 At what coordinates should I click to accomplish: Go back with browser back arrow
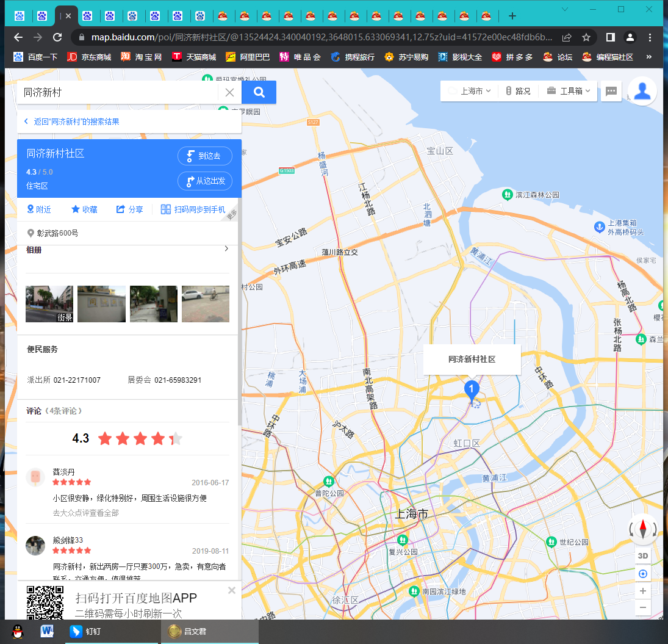[x=18, y=37]
